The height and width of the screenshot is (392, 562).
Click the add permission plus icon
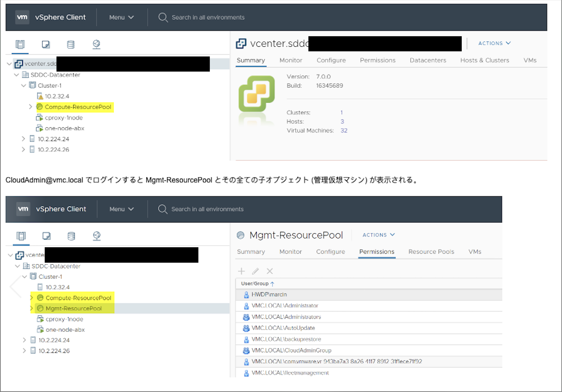coord(241,271)
